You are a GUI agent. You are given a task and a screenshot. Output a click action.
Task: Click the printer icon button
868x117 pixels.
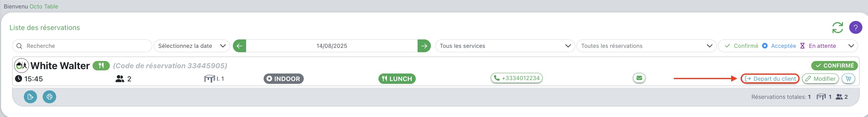coord(49,97)
